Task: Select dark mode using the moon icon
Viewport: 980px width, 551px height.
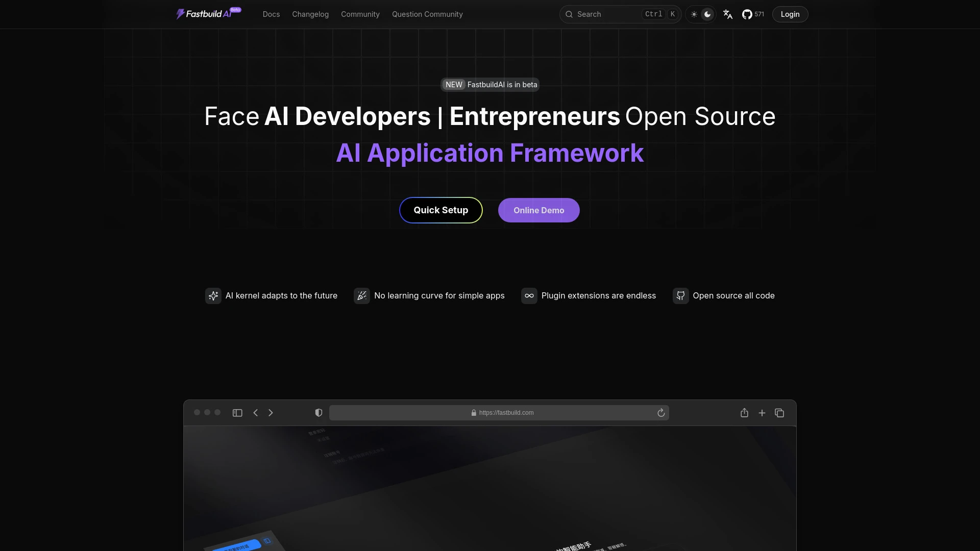Action: [x=708, y=14]
